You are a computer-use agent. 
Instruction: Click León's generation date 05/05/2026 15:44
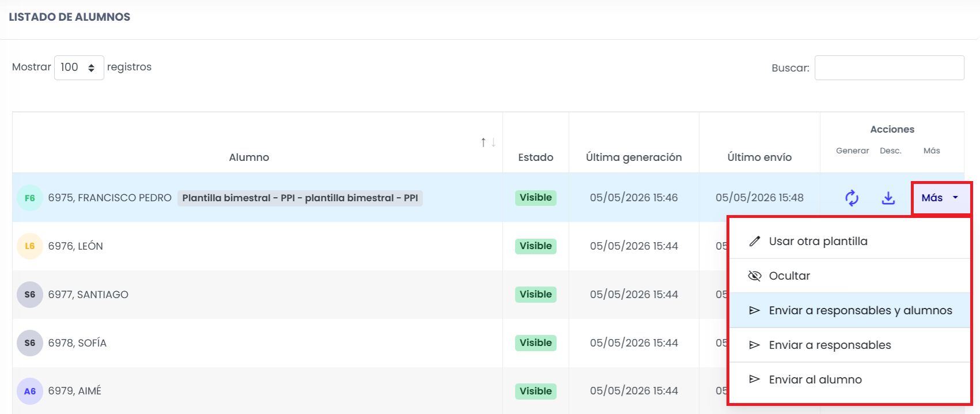pos(634,246)
